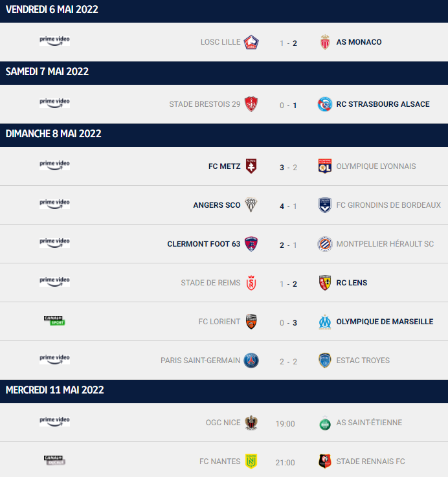Click the RC Lens club crest
The image size is (448, 477).
(x=325, y=283)
